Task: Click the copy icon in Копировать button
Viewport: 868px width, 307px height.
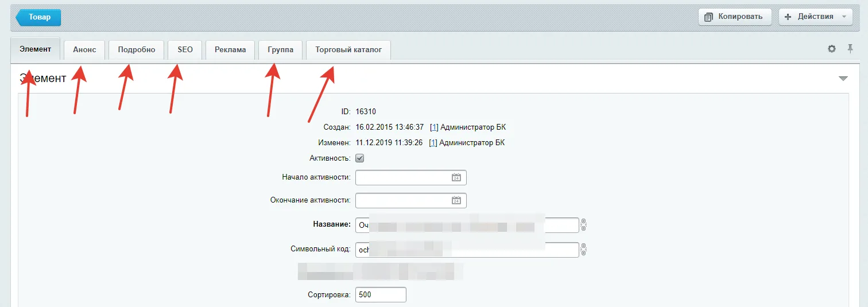Action: [709, 17]
